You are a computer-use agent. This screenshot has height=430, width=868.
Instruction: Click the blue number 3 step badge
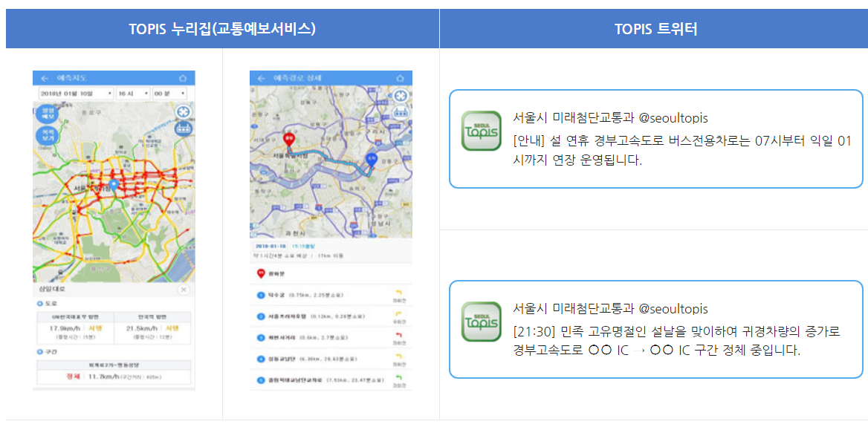pos(261,338)
